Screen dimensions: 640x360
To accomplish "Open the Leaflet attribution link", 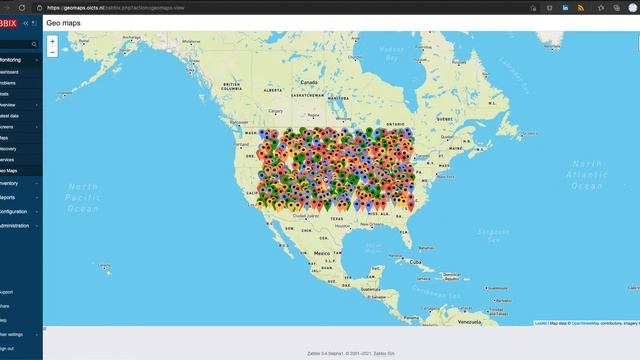I will [x=540, y=323].
